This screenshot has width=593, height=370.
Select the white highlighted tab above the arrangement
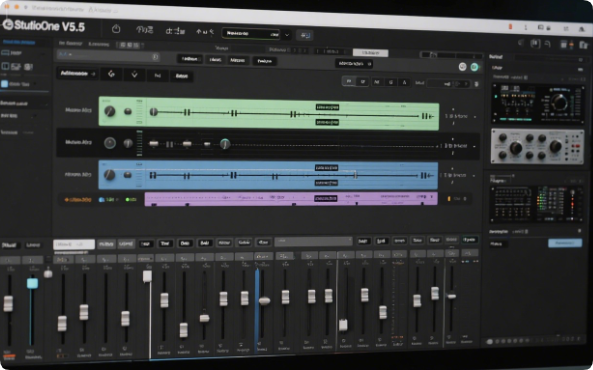[x=370, y=53]
